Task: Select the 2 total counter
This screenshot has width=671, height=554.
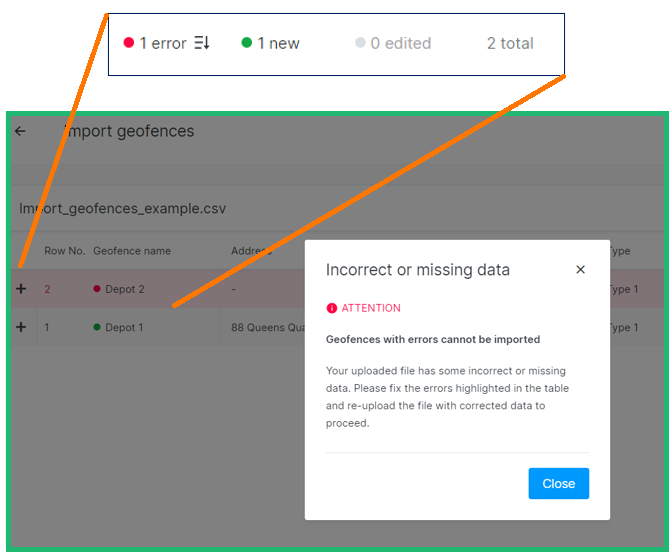Action: 510,43
